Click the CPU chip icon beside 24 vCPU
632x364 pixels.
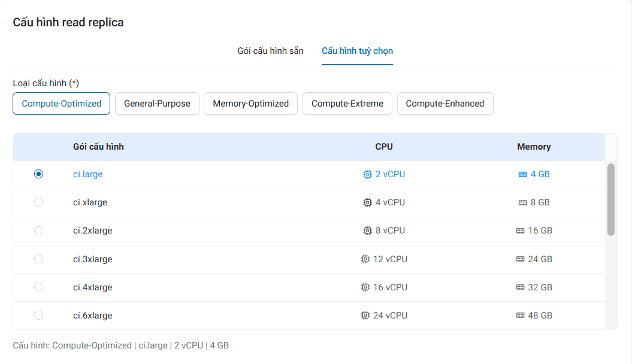(x=365, y=316)
